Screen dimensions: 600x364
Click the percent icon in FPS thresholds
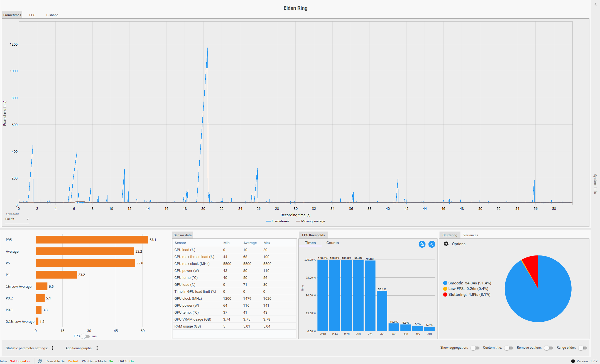point(422,244)
